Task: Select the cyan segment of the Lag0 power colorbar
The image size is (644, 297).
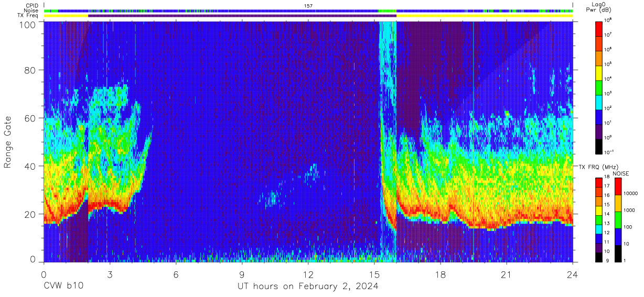Action: pos(599,101)
